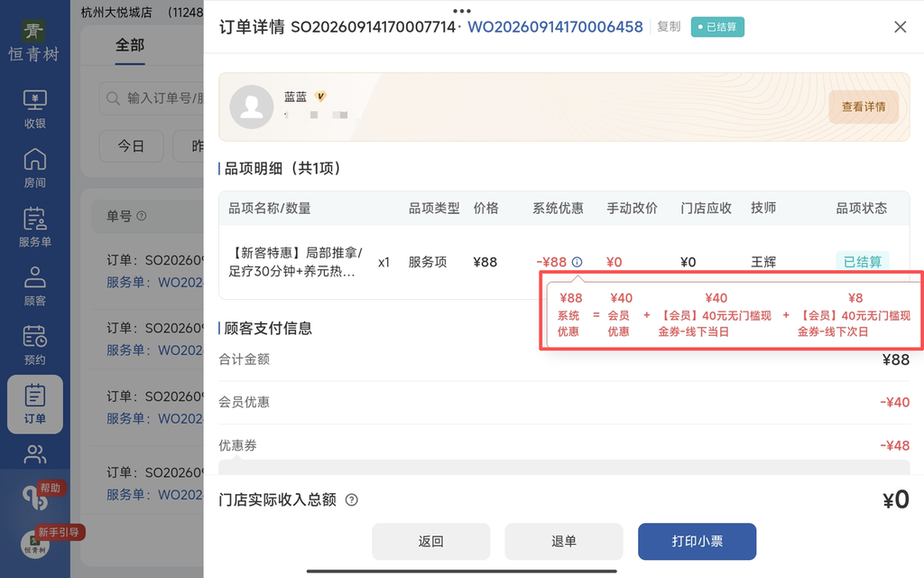Click the 会员优惠 -¥40 row
Screen dimensions: 924x578
coord(564,402)
